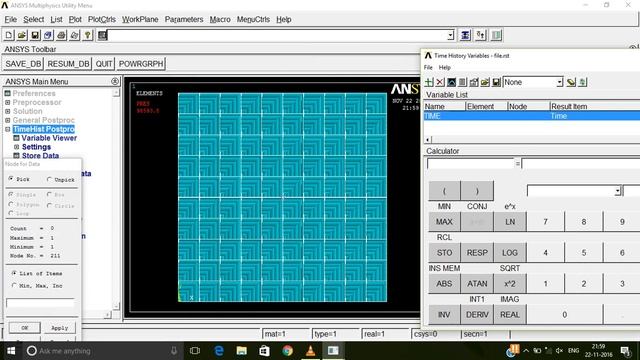This screenshot has height=360, width=640.
Task: Open the Select menu
Action: coord(33,19)
